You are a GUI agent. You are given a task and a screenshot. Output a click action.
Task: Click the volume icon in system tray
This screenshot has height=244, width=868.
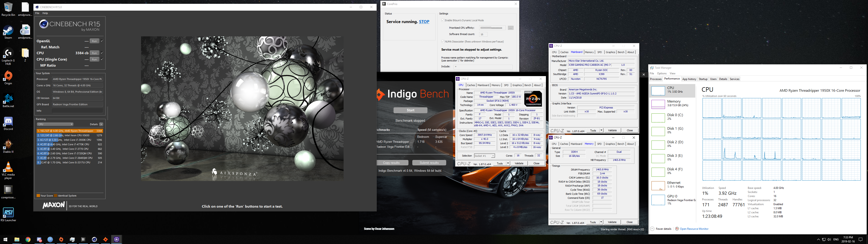click(x=829, y=240)
